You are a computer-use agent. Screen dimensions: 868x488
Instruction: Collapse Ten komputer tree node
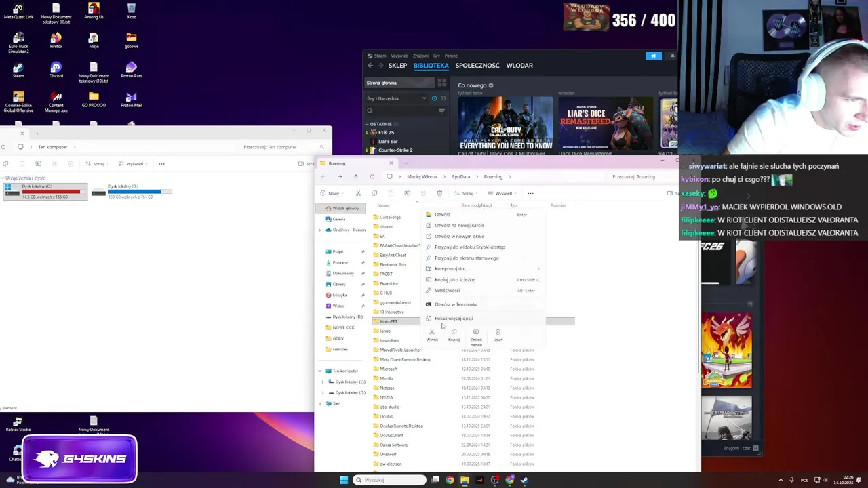[x=320, y=371]
